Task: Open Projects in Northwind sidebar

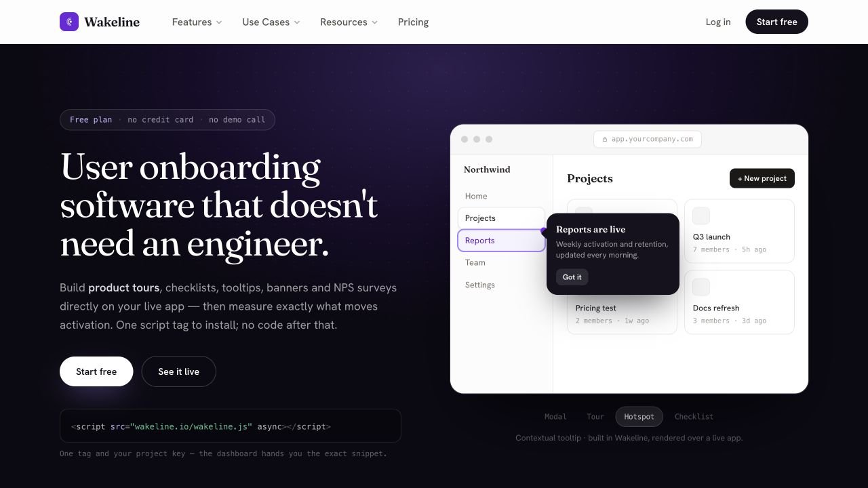Action: click(501, 218)
